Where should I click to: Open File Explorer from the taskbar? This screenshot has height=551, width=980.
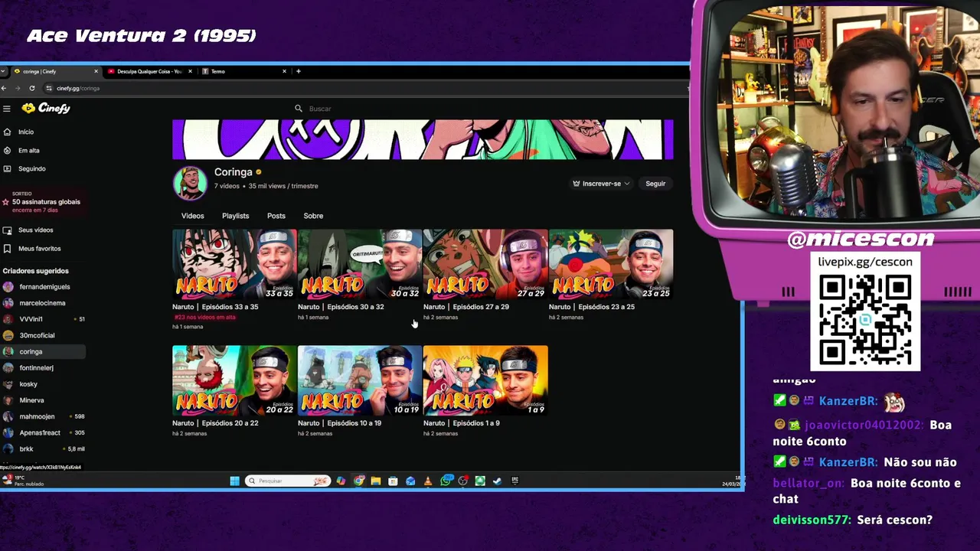(x=376, y=481)
